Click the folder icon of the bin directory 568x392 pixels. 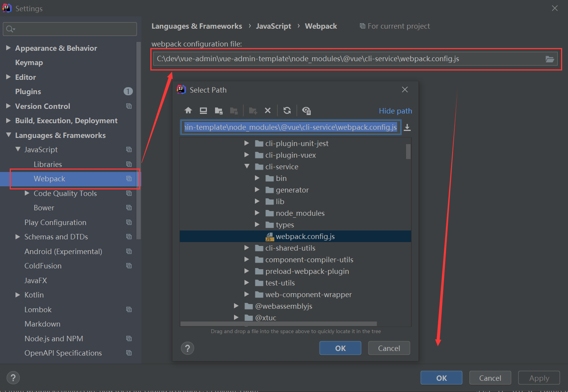270,179
